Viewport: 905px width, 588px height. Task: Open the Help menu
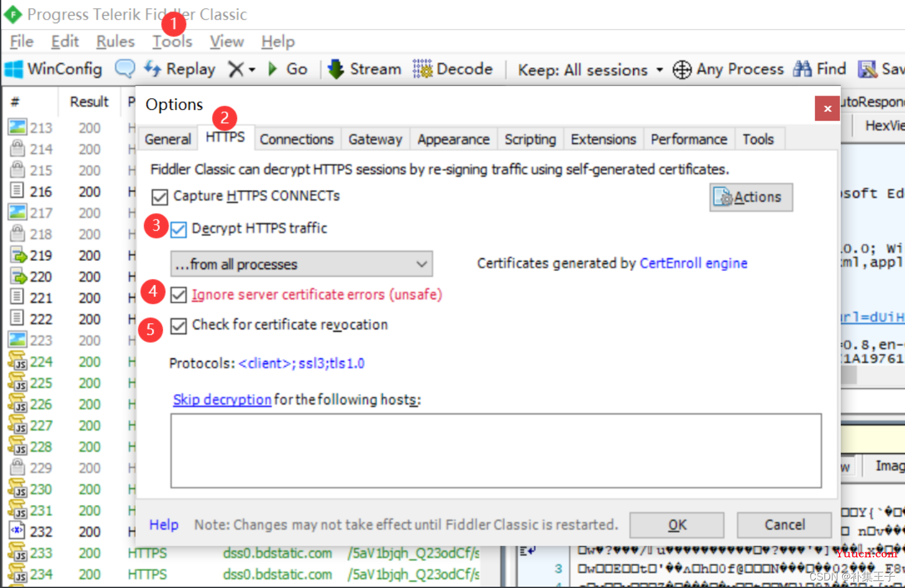(x=278, y=42)
